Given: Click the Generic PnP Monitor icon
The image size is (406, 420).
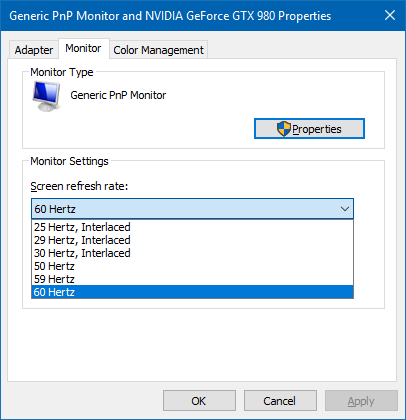Looking at the screenshot, I should coord(47,96).
